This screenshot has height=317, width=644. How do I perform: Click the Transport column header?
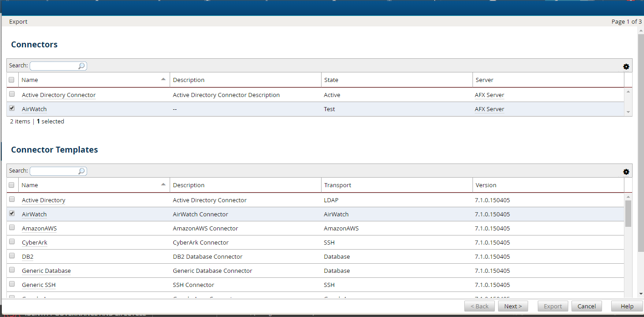[x=338, y=185]
